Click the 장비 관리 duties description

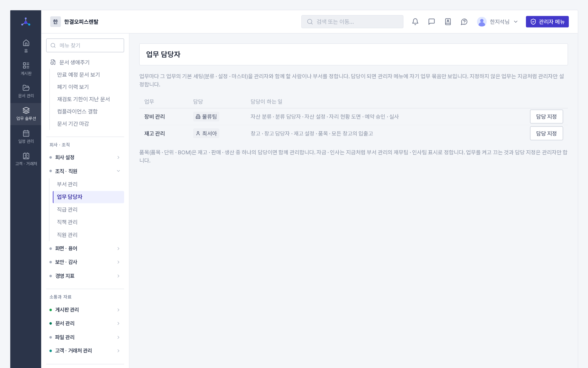point(324,117)
